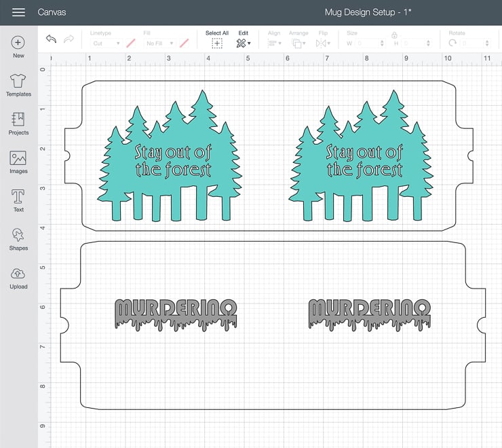
Task: Click the Fill color swatch
Action: 184,43
